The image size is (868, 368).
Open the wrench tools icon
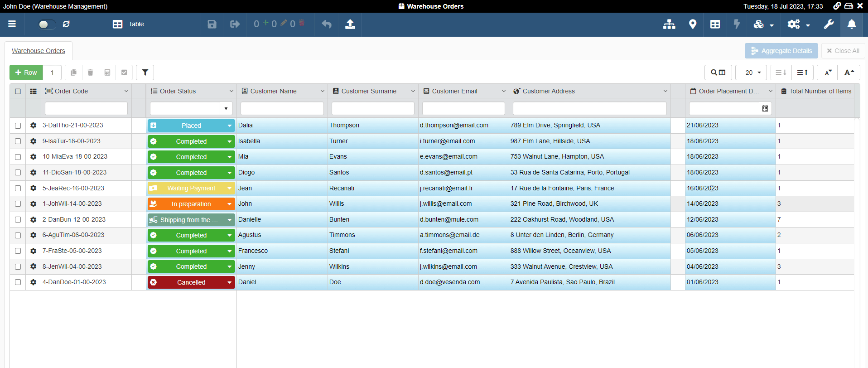click(x=829, y=24)
